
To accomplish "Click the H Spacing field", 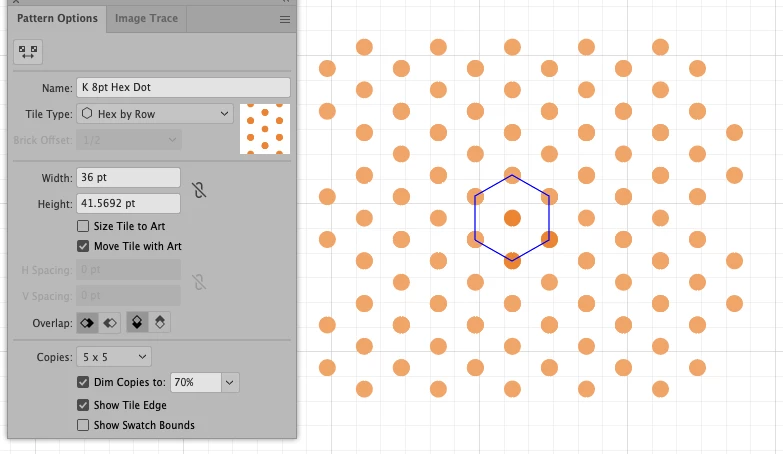I will [x=128, y=270].
